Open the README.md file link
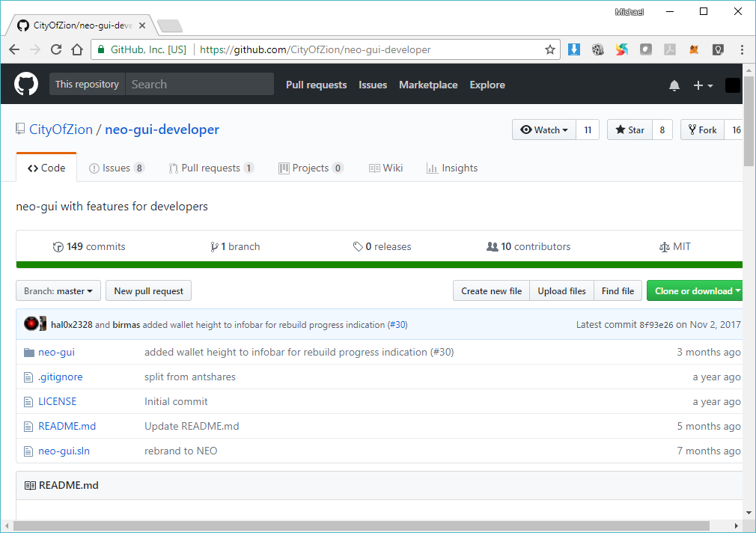 coord(67,426)
